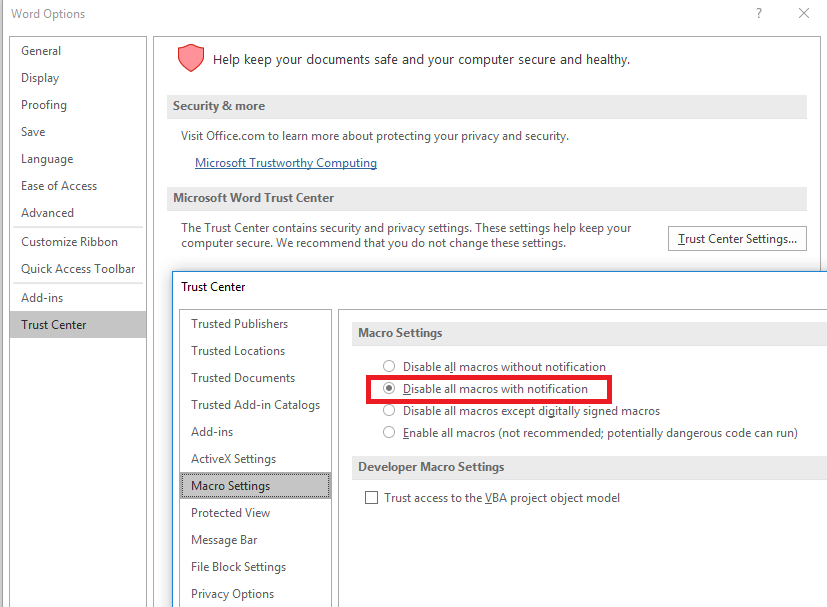Viewport: 827px width, 607px height.
Task: Switch to the Protected View category
Action: point(230,513)
